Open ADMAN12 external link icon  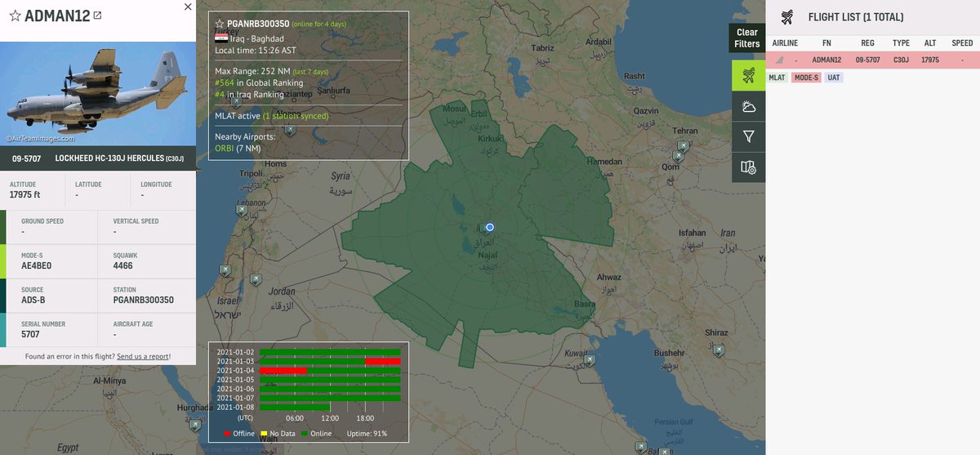[98, 16]
